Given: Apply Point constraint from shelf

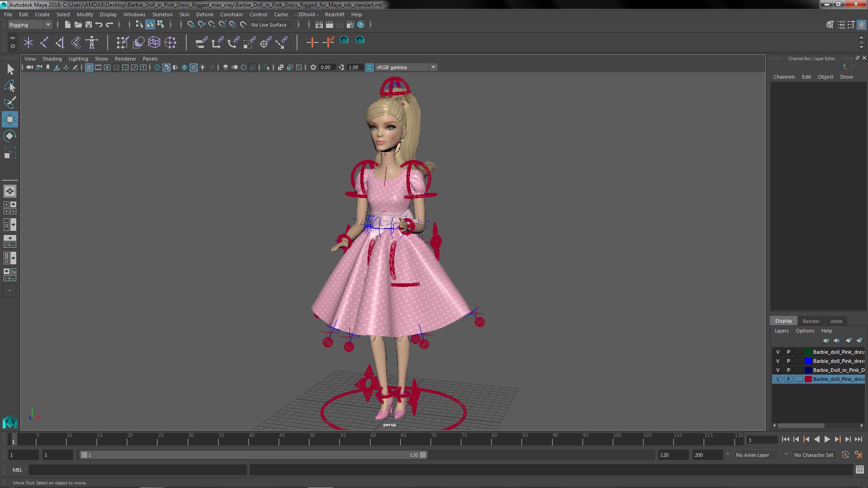Looking at the screenshot, I should pos(217,42).
